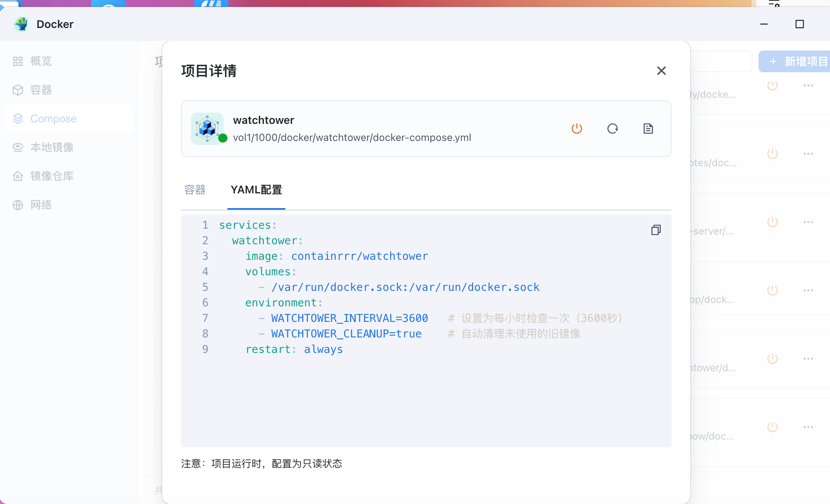Select Compose in the sidebar
The height and width of the screenshot is (504, 830).
[53, 119]
